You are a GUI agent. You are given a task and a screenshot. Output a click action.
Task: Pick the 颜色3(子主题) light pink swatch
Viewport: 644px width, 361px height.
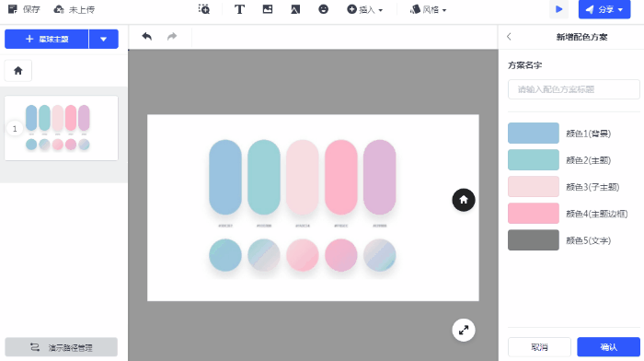(x=533, y=187)
